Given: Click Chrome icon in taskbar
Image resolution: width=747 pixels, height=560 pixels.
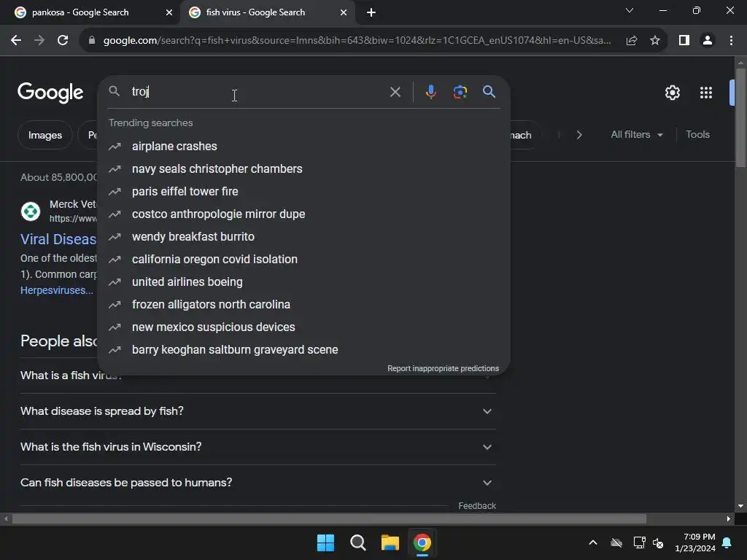Looking at the screenshot, I should click(422, 542).
